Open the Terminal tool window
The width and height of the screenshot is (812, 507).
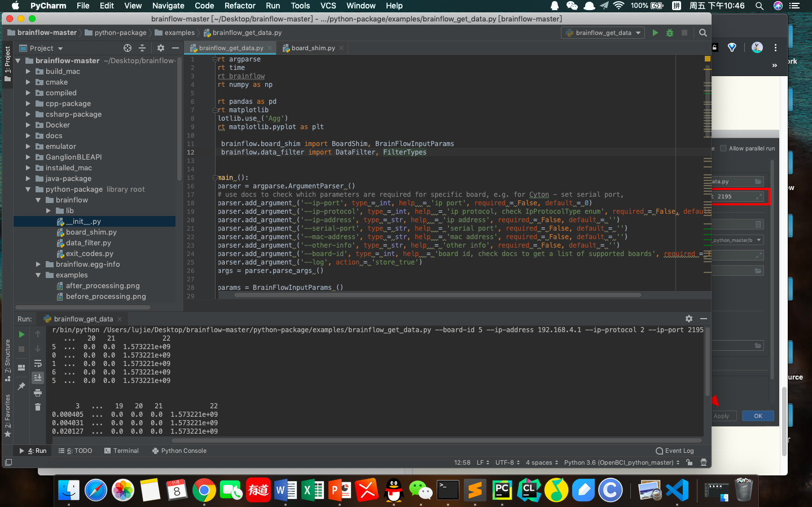(x=121, y=451)
